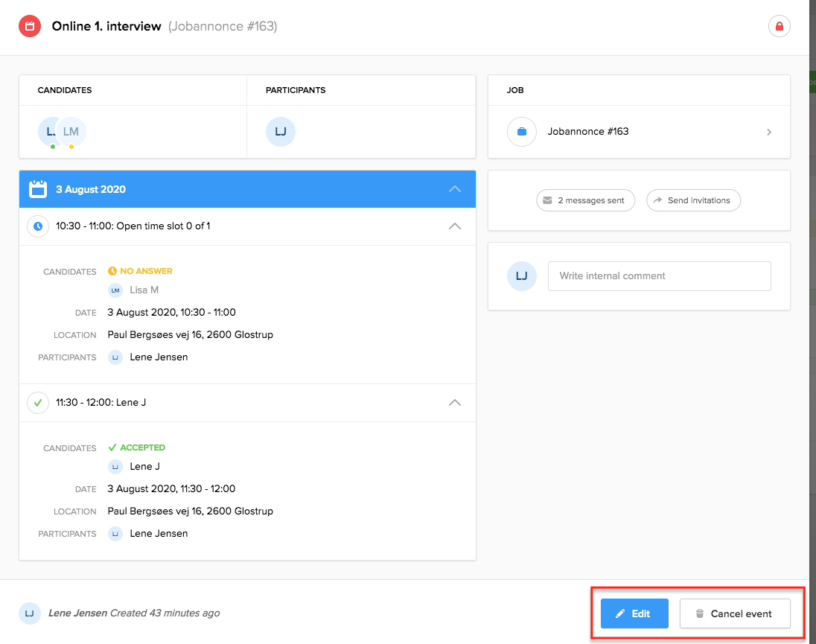Open candidate Lisa M under No Answer
The height and width of the screenshot is (644, 816).
[x=143, y=290]
